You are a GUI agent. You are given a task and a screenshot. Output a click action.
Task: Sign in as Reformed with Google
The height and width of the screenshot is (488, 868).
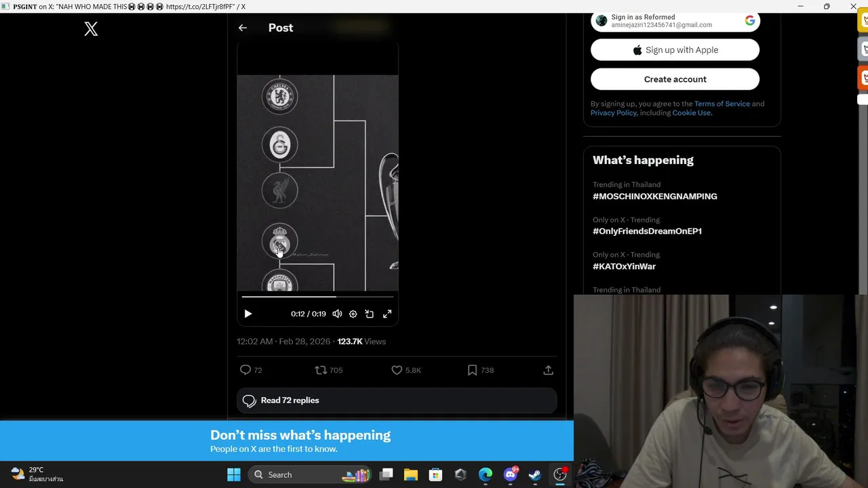pyautogui.click(x=675, y=21)
